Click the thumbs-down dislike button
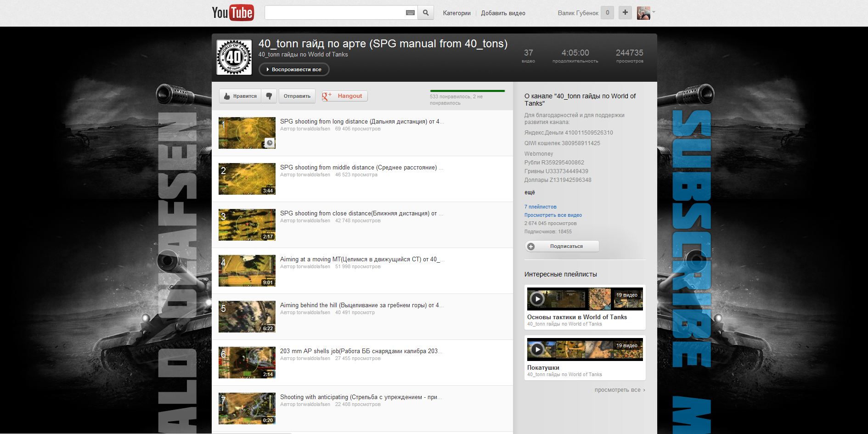The image size is (868, 434). pyautogui.click(x=269, y=96)
